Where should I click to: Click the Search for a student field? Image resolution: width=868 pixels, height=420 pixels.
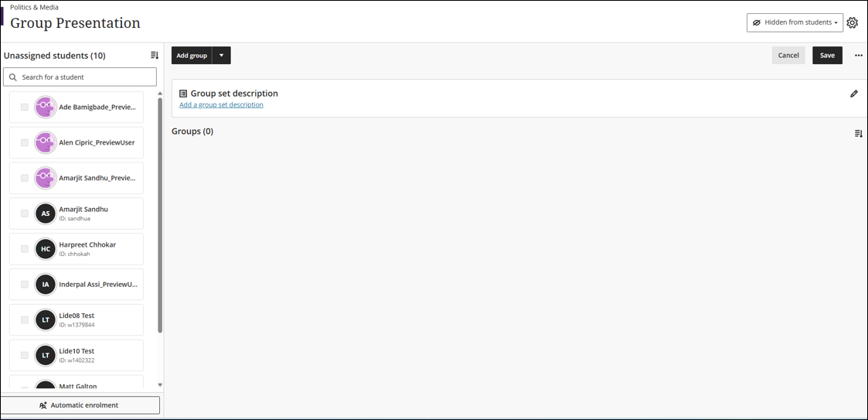pos(80,77)
